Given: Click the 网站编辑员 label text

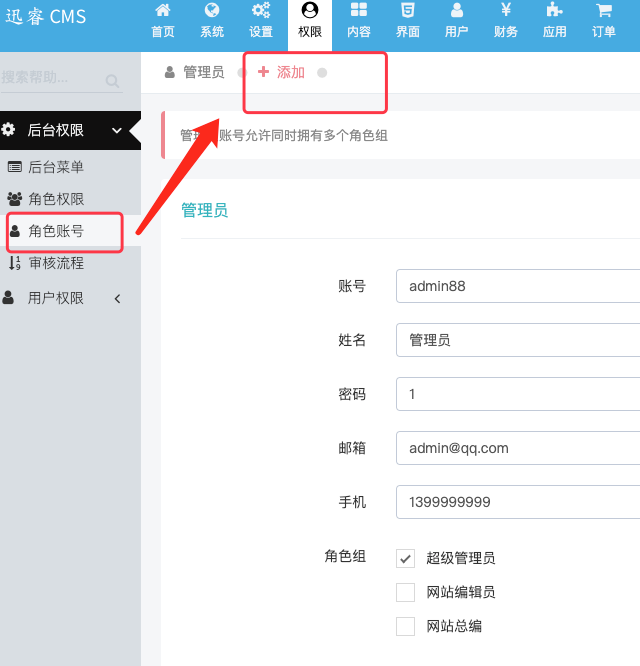Looking at the screenshot, I should 461,592.
